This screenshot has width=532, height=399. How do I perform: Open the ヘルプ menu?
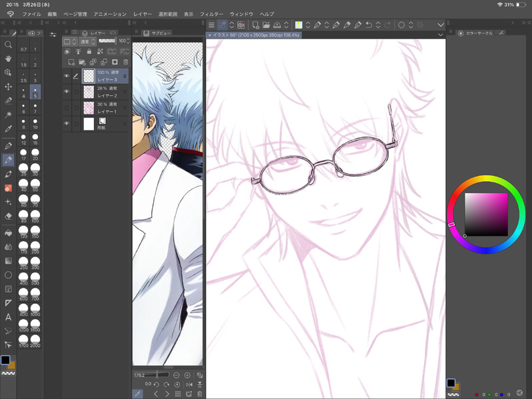pyautogui.click(x=267, y=14)
